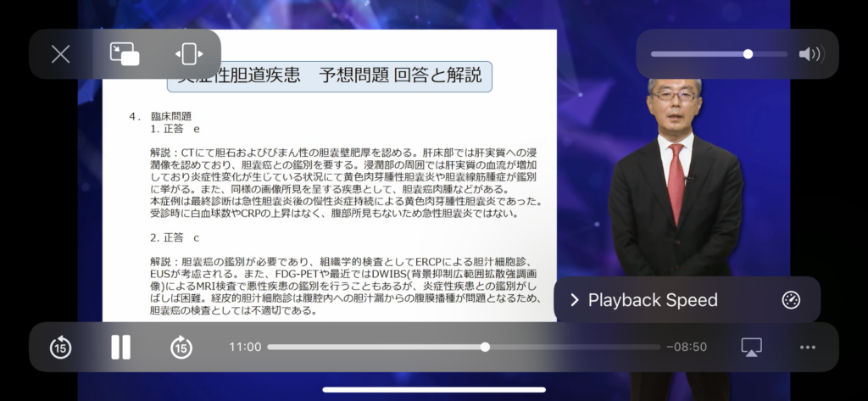Mute audio via the speaker icon
The width and height of the screenshot is (868, 401).
point(810,54)
